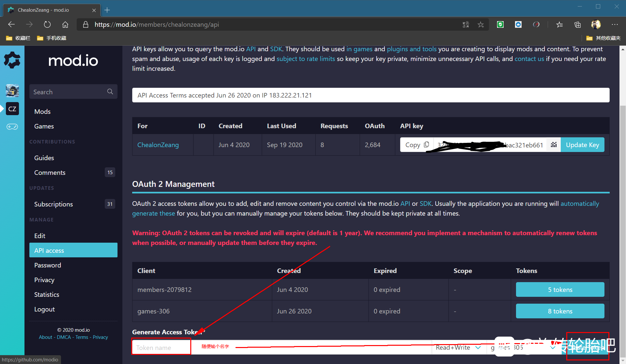Open Mods in the sidebar
626x364 pixels.
42,112
